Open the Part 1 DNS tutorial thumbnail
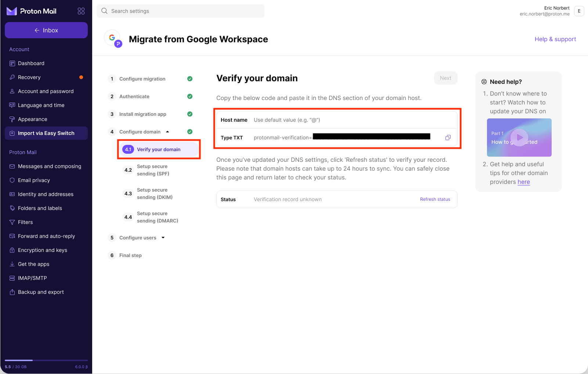 point(519,138)
